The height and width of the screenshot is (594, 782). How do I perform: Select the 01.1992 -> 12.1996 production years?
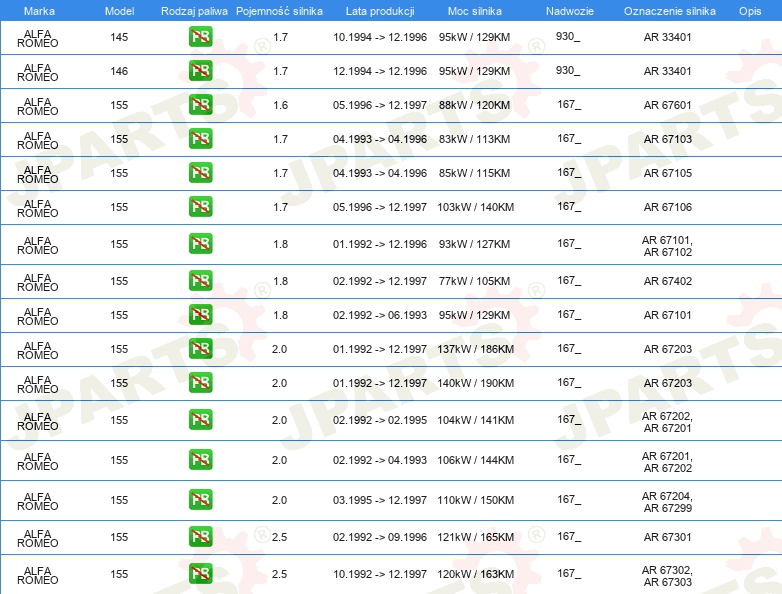click(x=380, y=244)
